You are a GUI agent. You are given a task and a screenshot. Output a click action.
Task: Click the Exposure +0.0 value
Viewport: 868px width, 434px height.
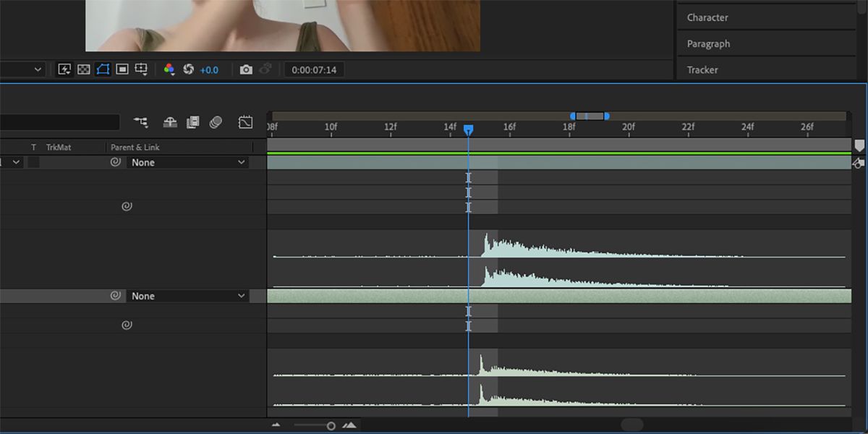(208, 69)
